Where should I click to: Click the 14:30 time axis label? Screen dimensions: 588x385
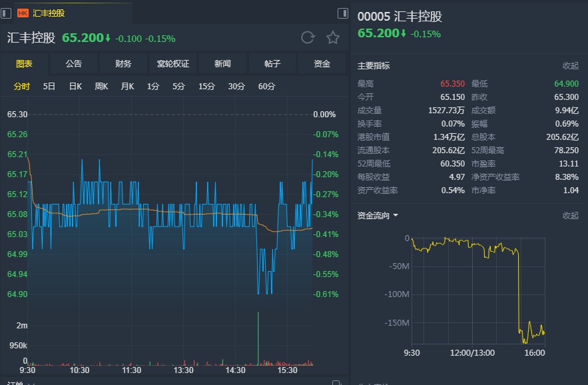236,370
